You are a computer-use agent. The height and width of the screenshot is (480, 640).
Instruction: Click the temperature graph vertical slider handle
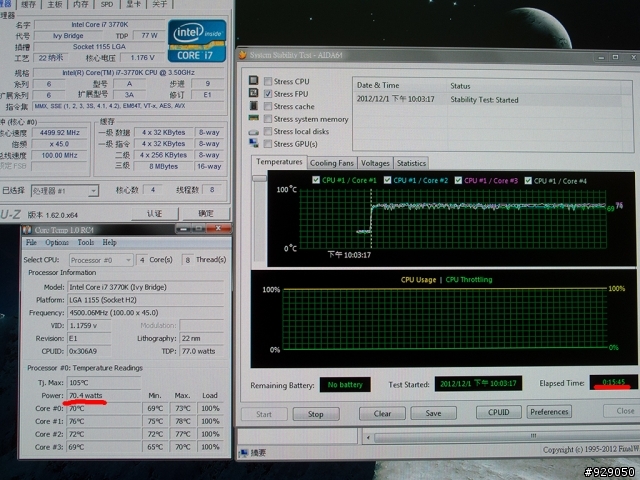(x=259, y=178)
